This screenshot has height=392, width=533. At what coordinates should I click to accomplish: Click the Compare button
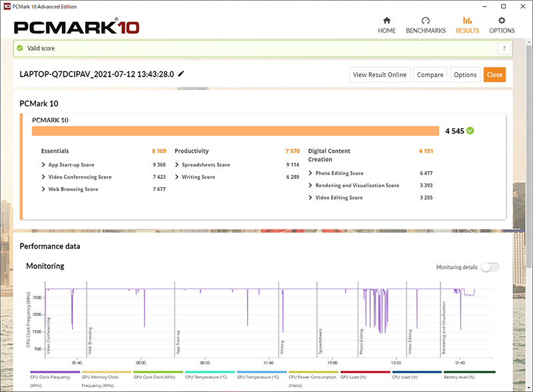coord(430,75)
